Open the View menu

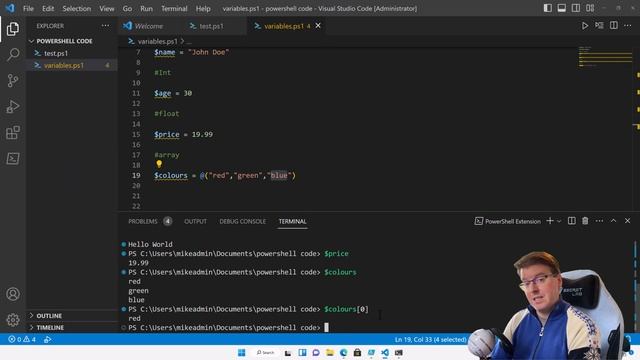coord(107,9)
